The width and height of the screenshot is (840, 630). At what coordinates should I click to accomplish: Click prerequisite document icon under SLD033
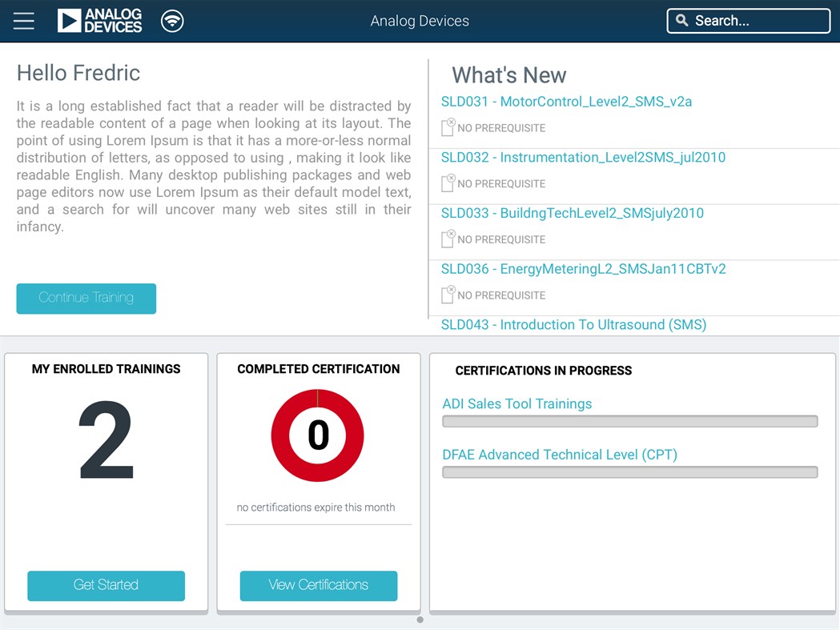pos(448,239)
